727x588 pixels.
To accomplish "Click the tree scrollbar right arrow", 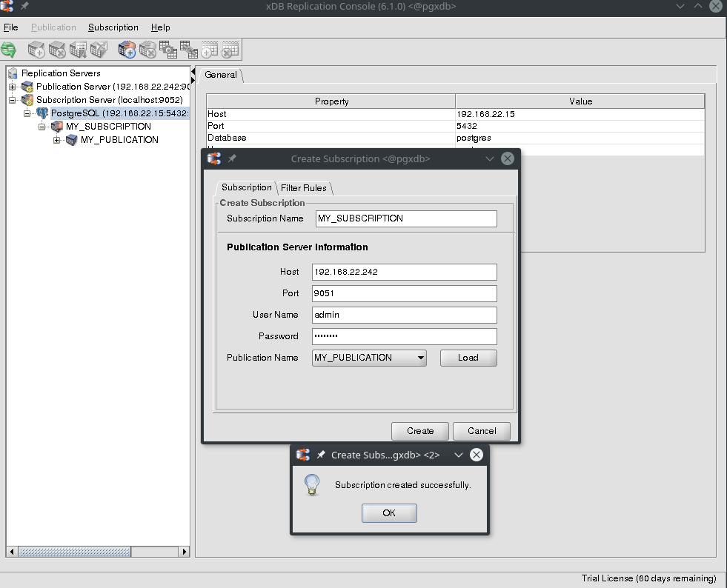I will (184, 552).
